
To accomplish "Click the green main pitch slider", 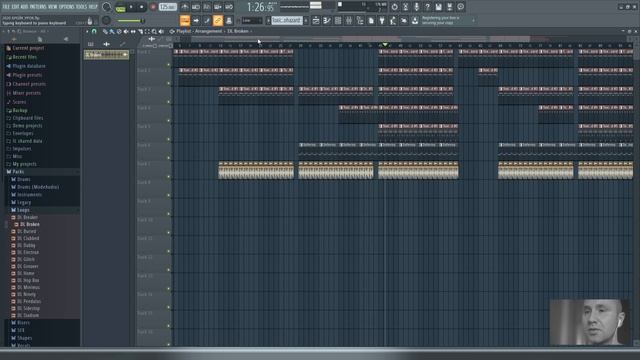I will 130,20.
